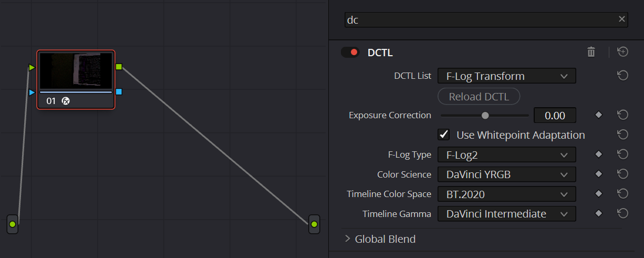Click the fx badge on node 01

pyautogui.click(x=66, y=101)
